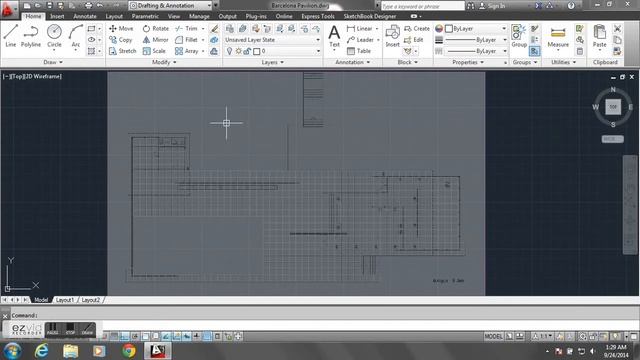Activate the Mirror command

(156, 40)
